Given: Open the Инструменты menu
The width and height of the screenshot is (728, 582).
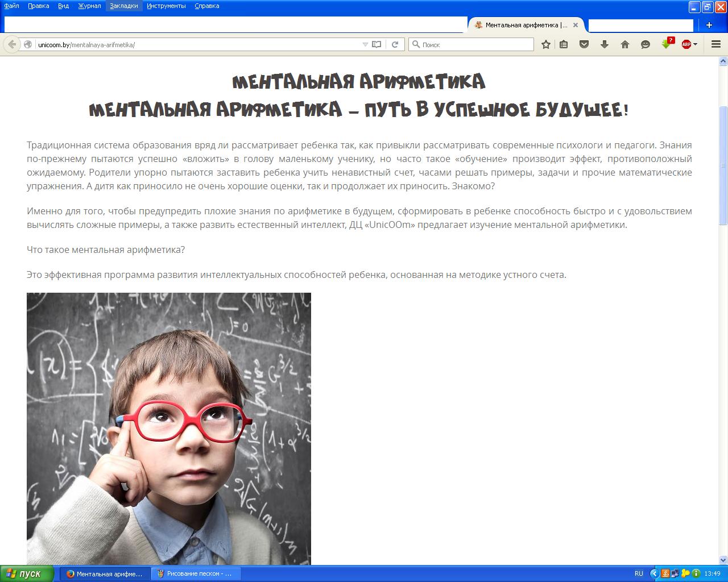Looking at the screenshot, I should point(166,6).
